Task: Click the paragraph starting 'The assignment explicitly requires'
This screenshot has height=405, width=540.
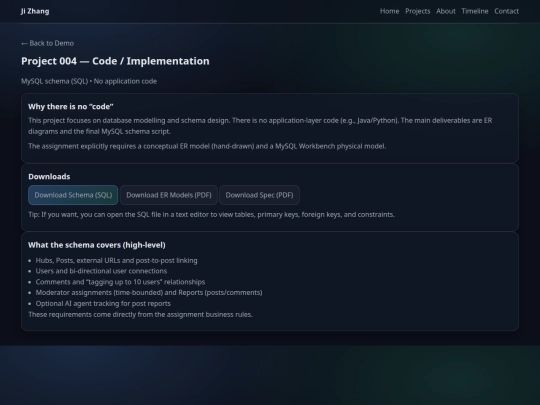Action: 207,146
